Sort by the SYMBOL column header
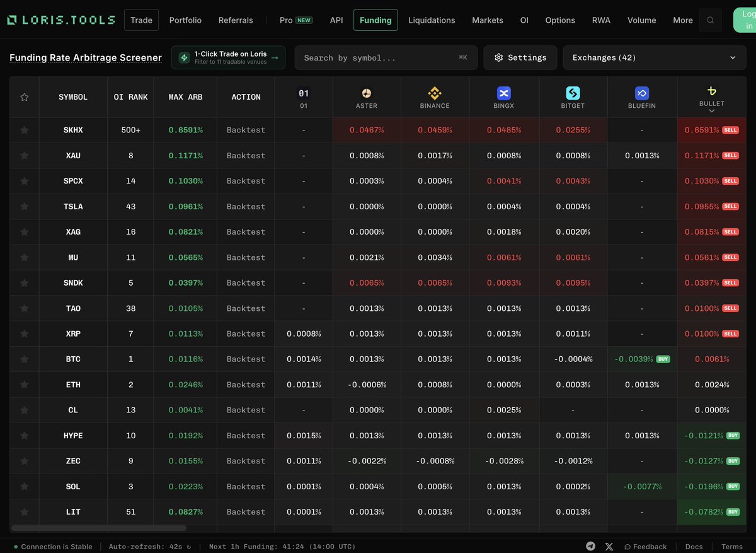 [73, 97]
